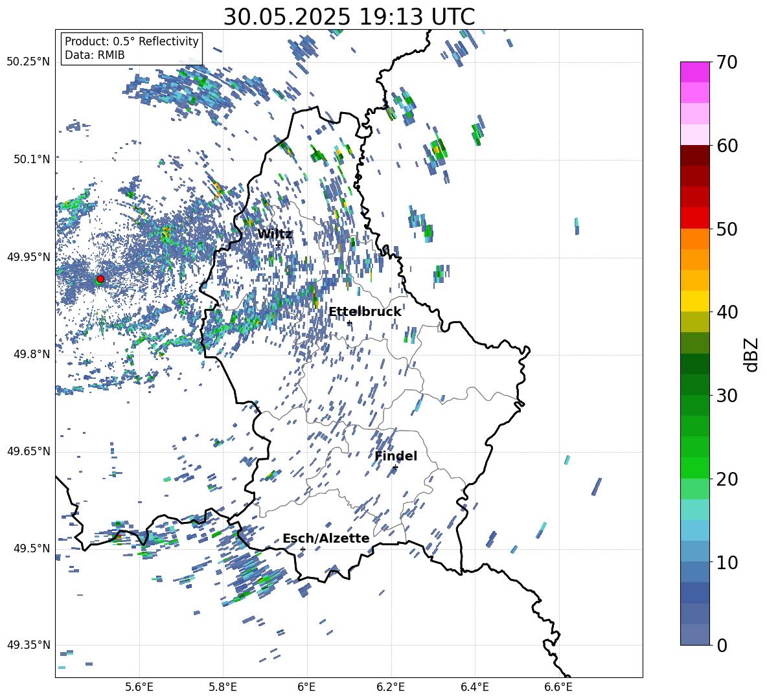This screenshot has width=767, height=700.
Task: Click the latitude label 49.35°N
Action: (29, 645)
